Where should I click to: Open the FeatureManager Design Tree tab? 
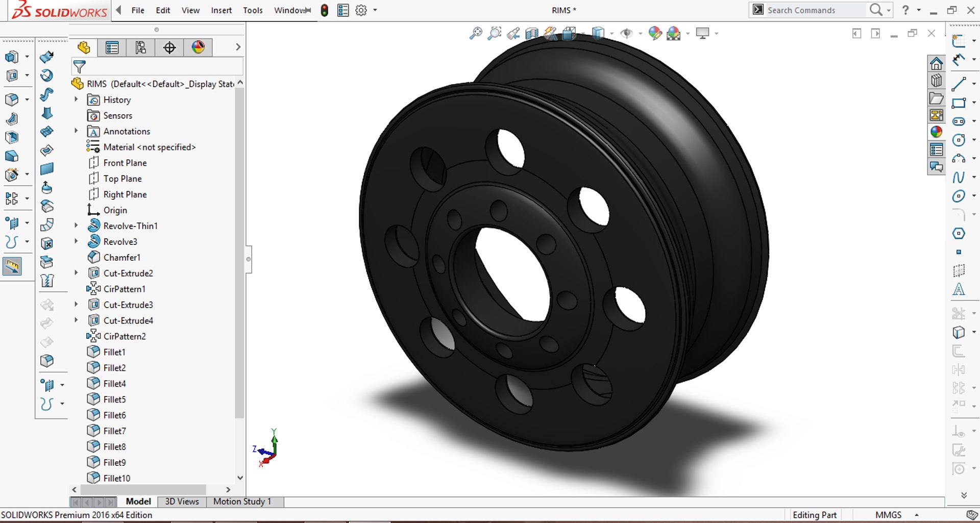point(84,47)
